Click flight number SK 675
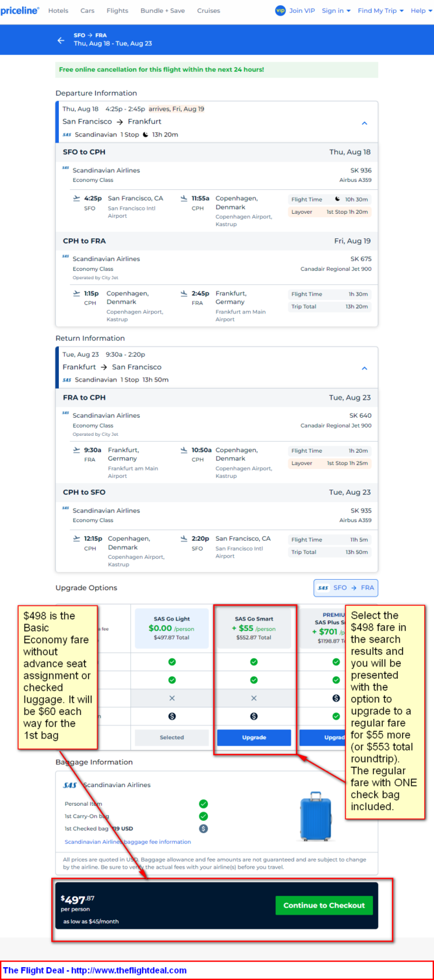The height and width of the screenshot is (980, 434). 361,258
